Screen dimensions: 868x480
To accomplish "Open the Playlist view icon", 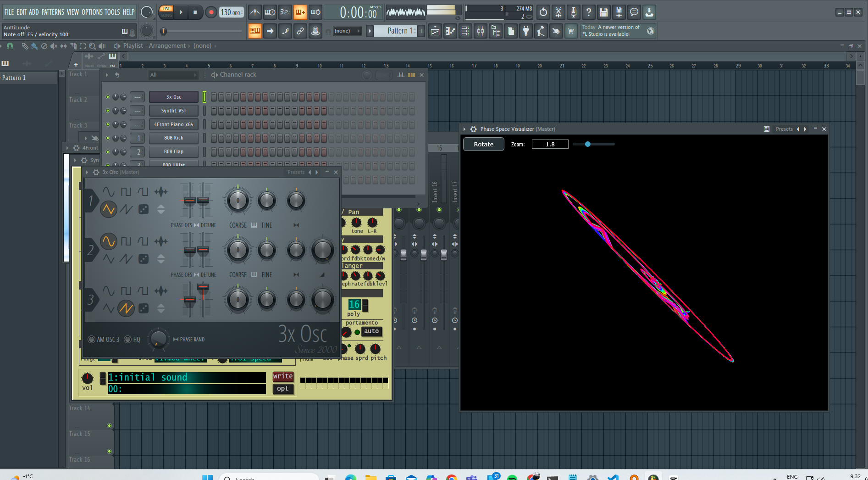I will 435,31.
